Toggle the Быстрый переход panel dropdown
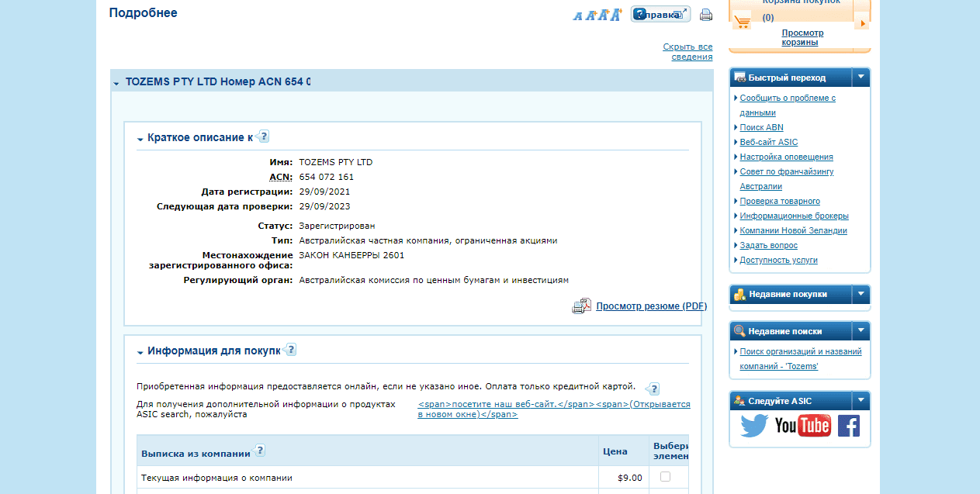This screenshot has height=494, width=980. [861, 78]
